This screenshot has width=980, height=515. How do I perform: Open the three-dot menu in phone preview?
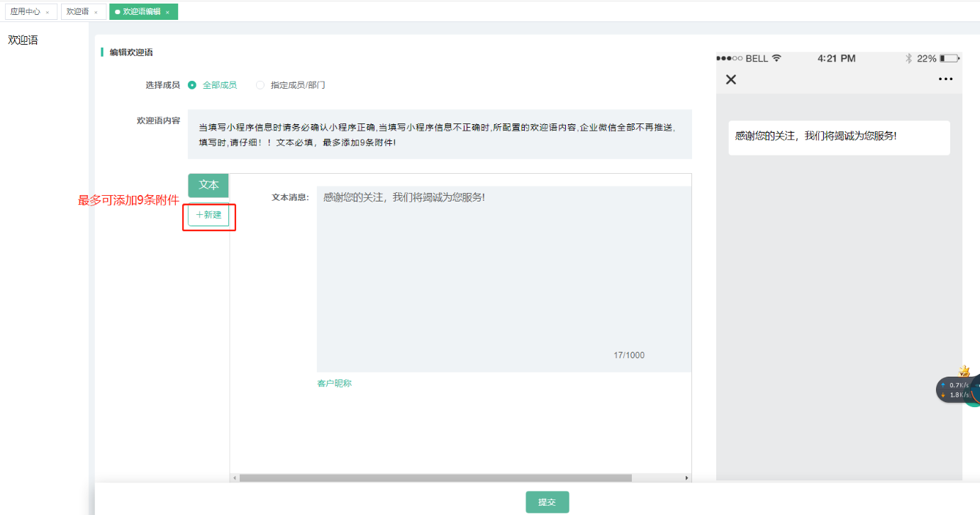pos(945,79)
